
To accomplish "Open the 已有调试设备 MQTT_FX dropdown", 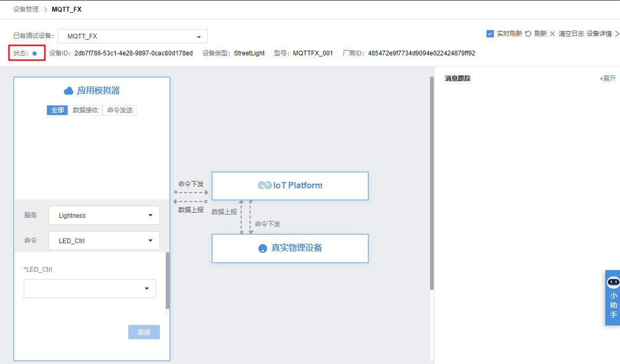I will click(132, 36).
